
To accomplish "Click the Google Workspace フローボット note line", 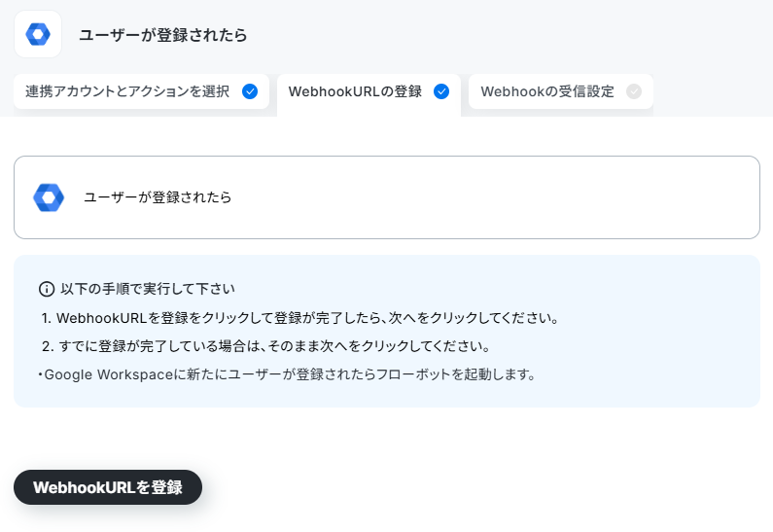I will tap(288, 374).
